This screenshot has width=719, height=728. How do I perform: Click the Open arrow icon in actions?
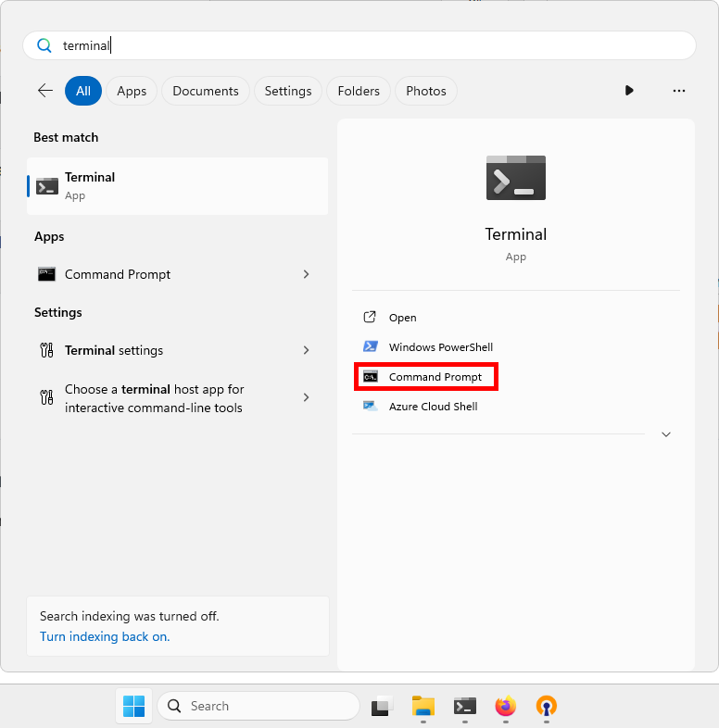370,317
